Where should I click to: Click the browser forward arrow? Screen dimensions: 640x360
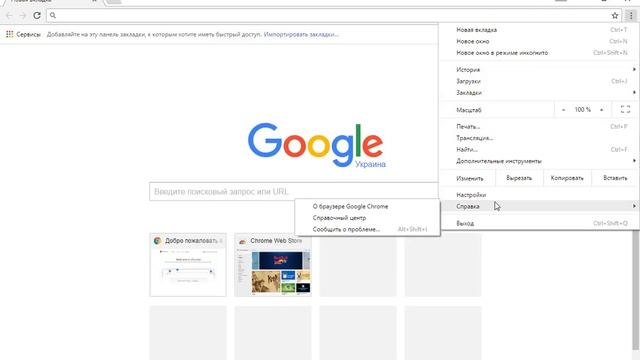(23, 16)
